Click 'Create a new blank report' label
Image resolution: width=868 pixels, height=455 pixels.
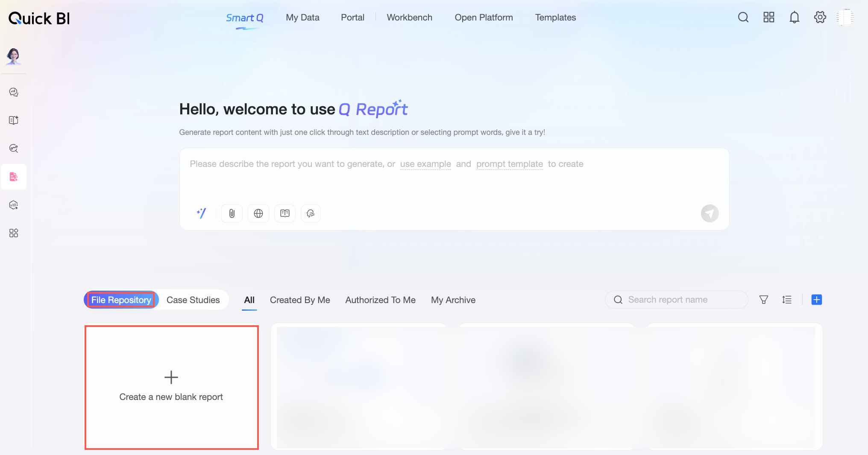pos(171,397)
